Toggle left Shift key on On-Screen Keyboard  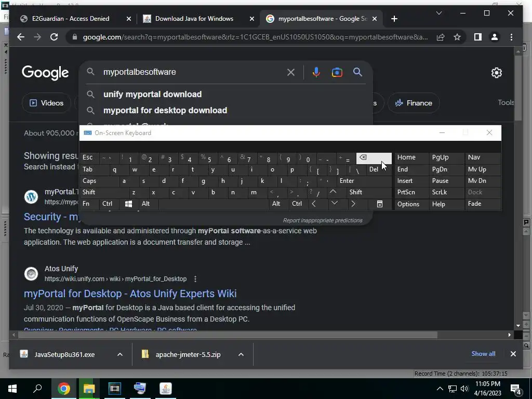click(104, 192)
